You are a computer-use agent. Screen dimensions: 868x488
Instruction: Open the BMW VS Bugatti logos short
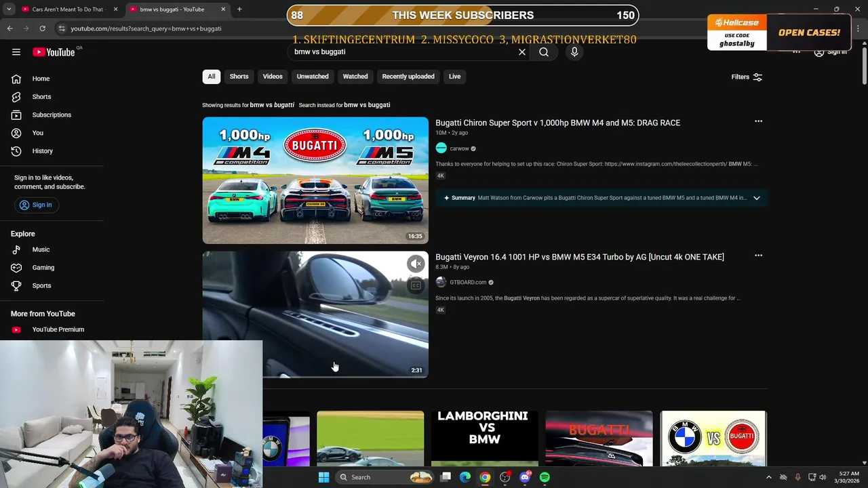(x=713, y=439)
